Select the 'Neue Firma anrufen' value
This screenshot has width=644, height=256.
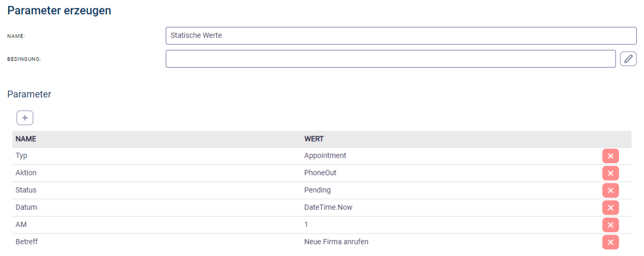tap(336, 242)
